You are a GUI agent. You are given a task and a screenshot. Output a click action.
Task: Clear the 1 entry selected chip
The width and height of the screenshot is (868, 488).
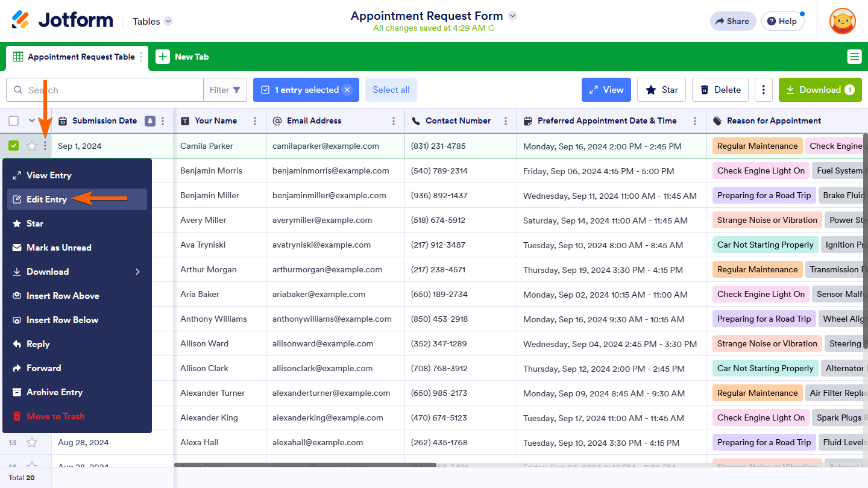click(x=347, y=90)
